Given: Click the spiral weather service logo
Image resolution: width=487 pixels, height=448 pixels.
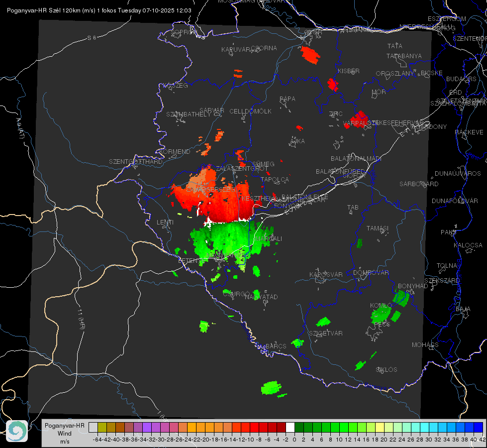Looking at the screenshot, I should 17,431.
